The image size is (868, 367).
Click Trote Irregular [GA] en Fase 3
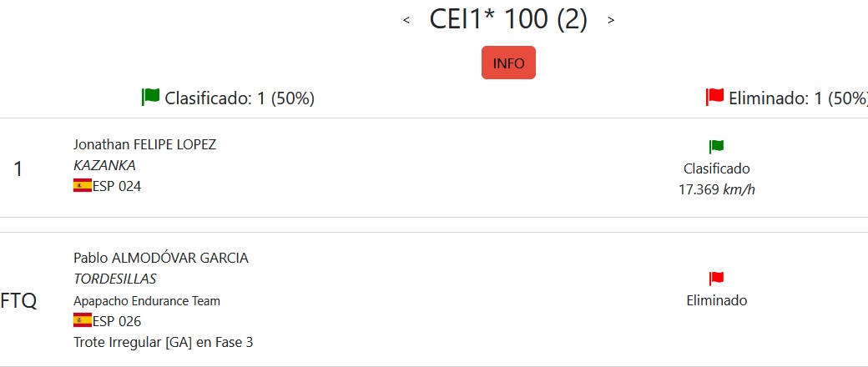point(164,343)
